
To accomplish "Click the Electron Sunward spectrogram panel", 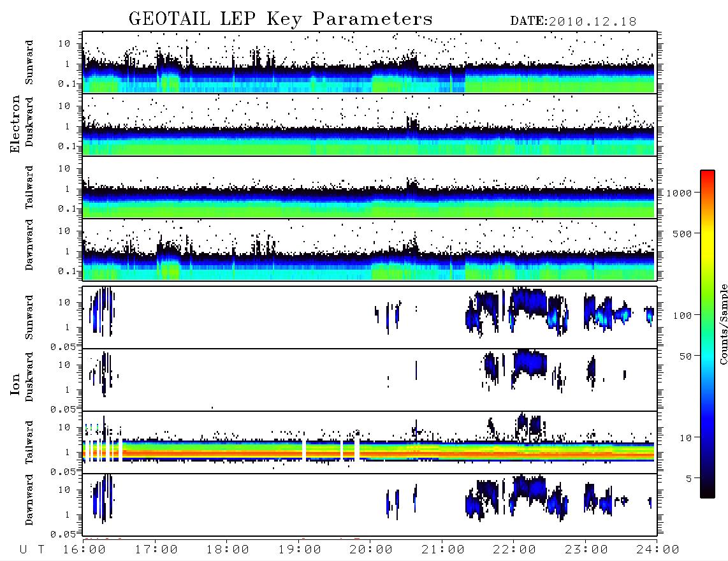I will click(x=370, y=62).
